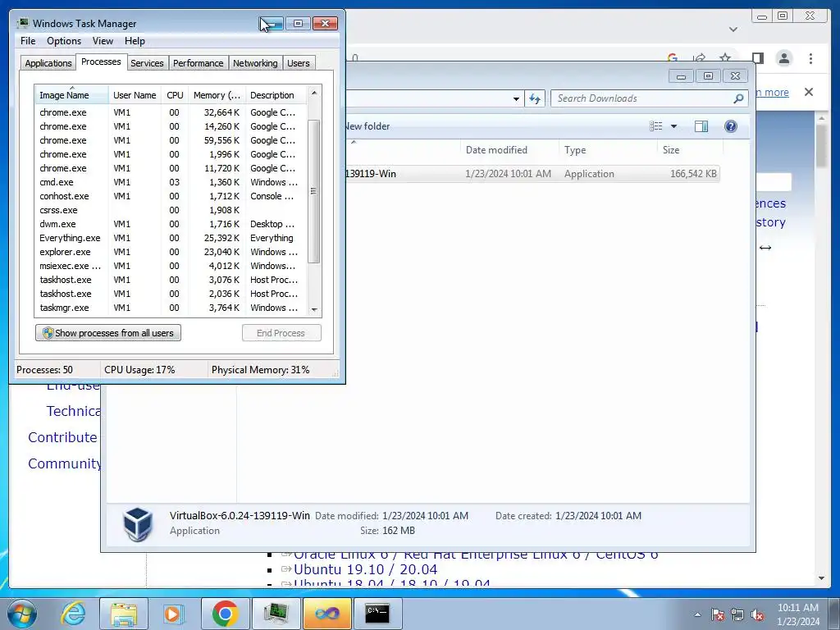This screenshot has height=630, width=840.
Task: Click the New folder button in Explorer
Action: 367,126
